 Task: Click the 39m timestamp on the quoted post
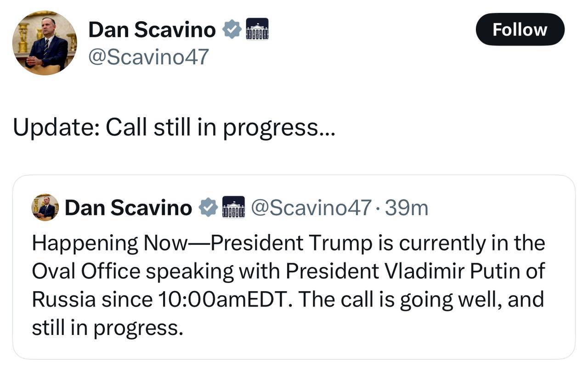tap(407, 208)
